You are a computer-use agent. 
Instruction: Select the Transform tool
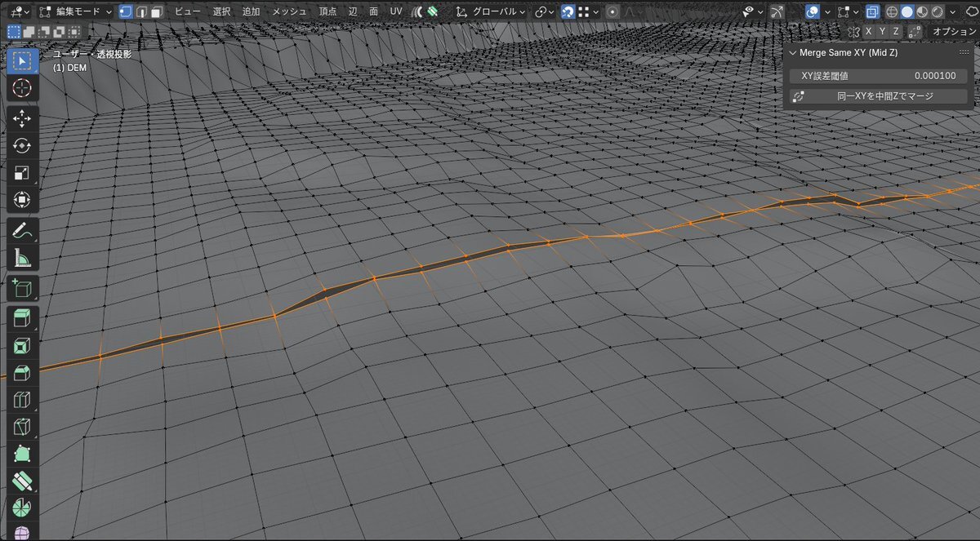pyautogui.click(x=22, y=200)
